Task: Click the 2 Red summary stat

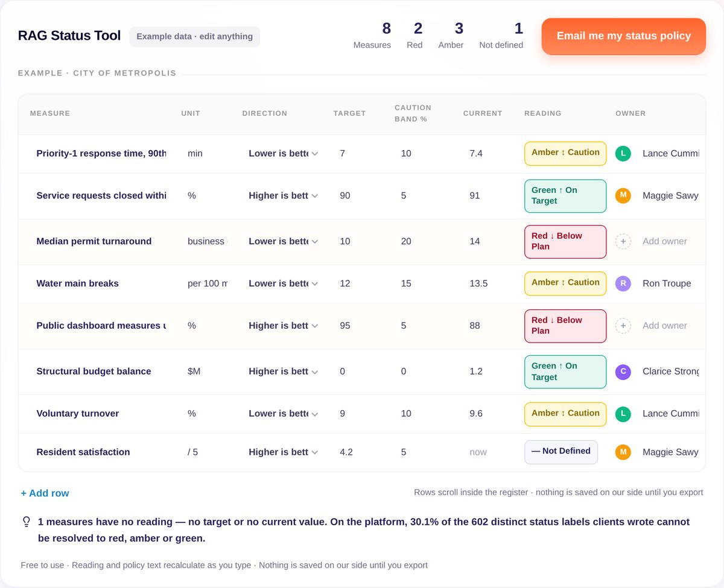Action: [x=414, y=36]
